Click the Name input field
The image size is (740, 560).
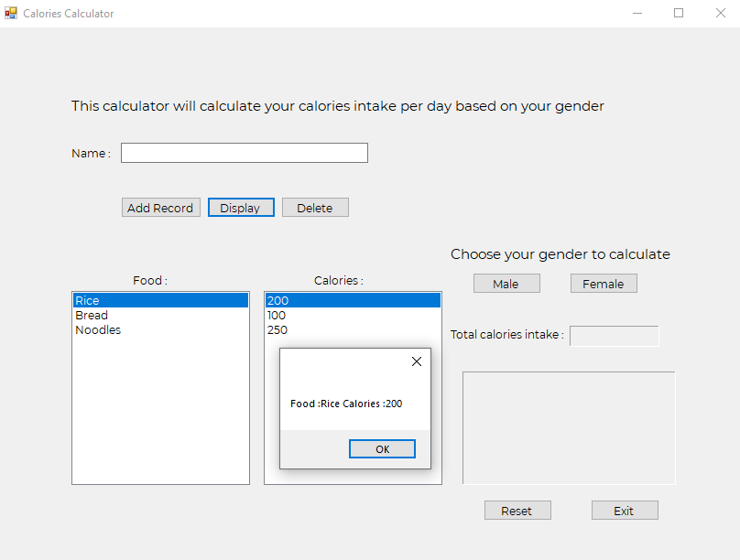point(244,153)
